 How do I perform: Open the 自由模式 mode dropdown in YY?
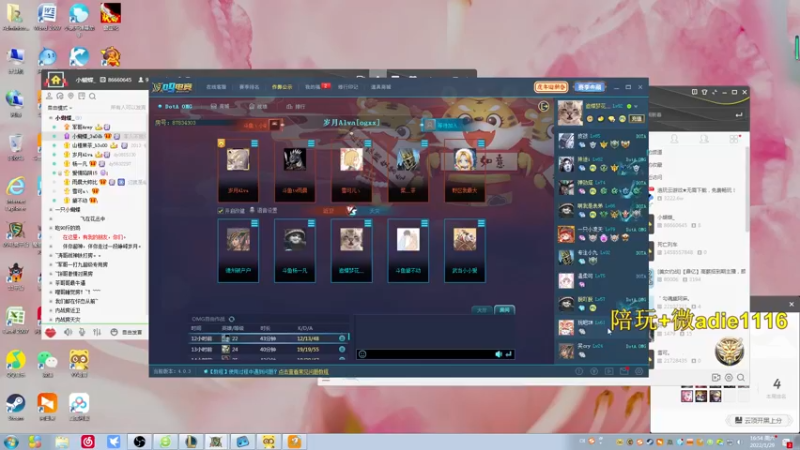(x=60, y=108)
